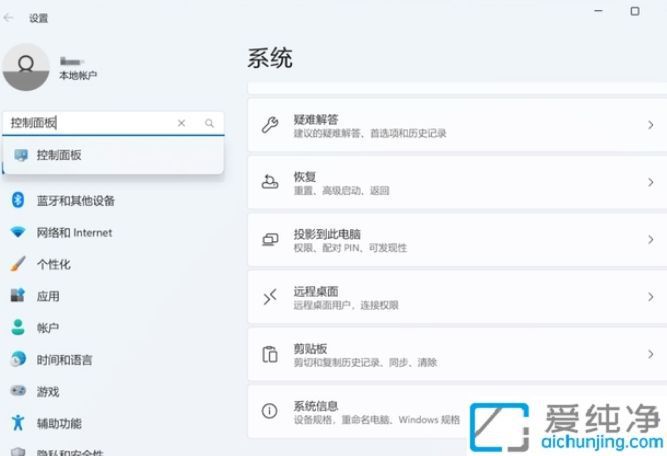Image resolution: width=667 pixels, height=456 pixels.
Task: Select the 控制面板 search suggestion
Action: 113,155
